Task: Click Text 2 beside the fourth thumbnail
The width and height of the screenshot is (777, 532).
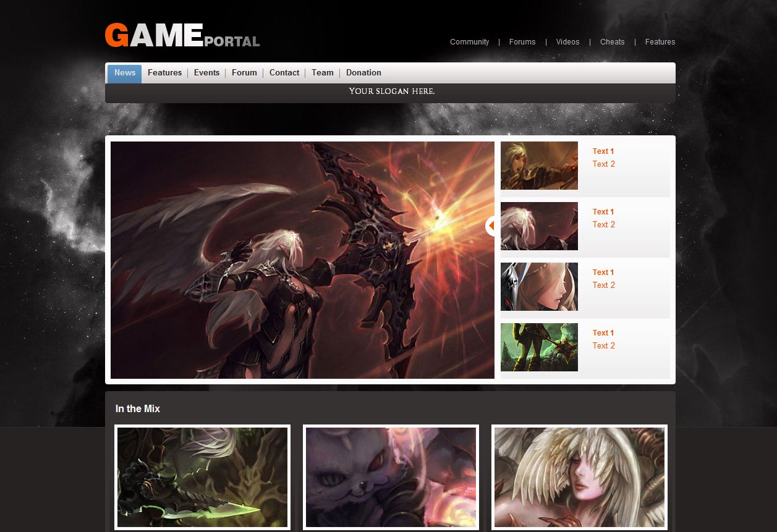Action: (x=604, y=346)
